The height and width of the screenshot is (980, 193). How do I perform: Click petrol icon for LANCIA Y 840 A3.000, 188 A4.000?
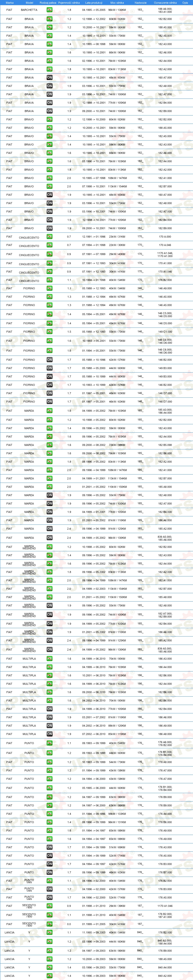(x=50, y=942)
